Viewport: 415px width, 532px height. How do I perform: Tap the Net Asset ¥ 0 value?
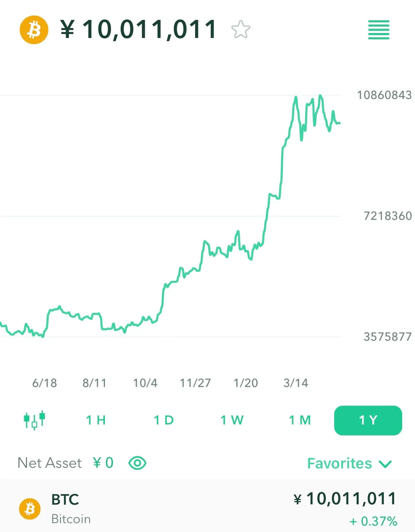click(x=103, y=463)
